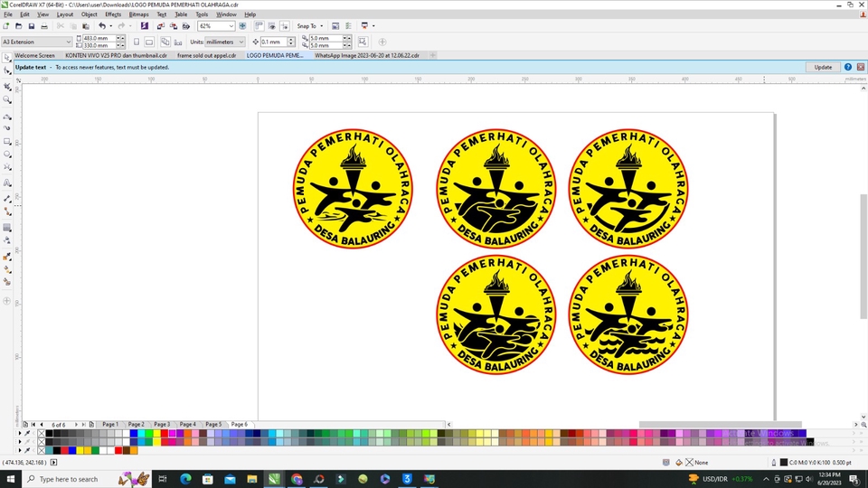Click the Search content icon
The width and height of the screenshot is (868, 488).
(x=145, y=26)
